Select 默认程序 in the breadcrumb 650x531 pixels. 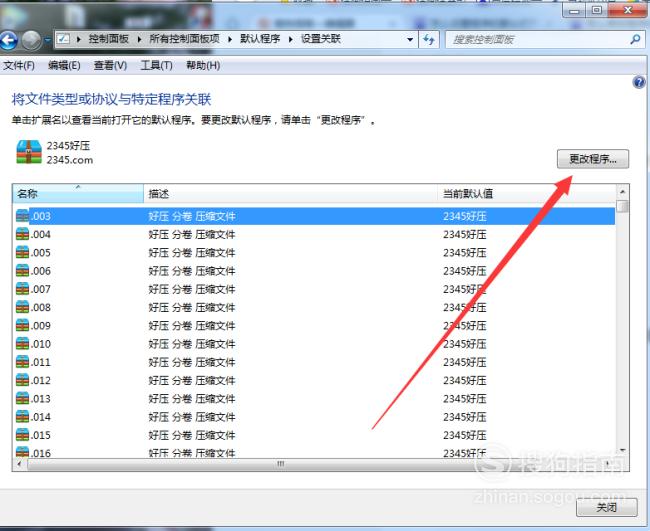point(260,39)
